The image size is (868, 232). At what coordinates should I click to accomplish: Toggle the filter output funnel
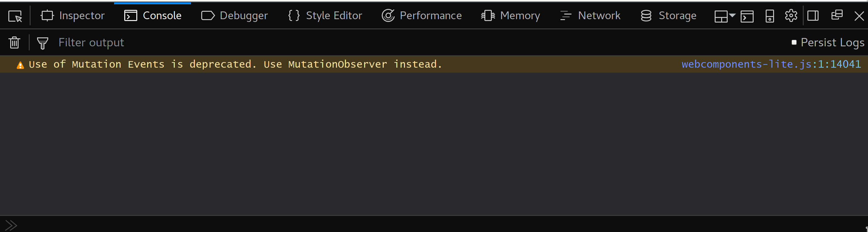[x=42, y=42]
